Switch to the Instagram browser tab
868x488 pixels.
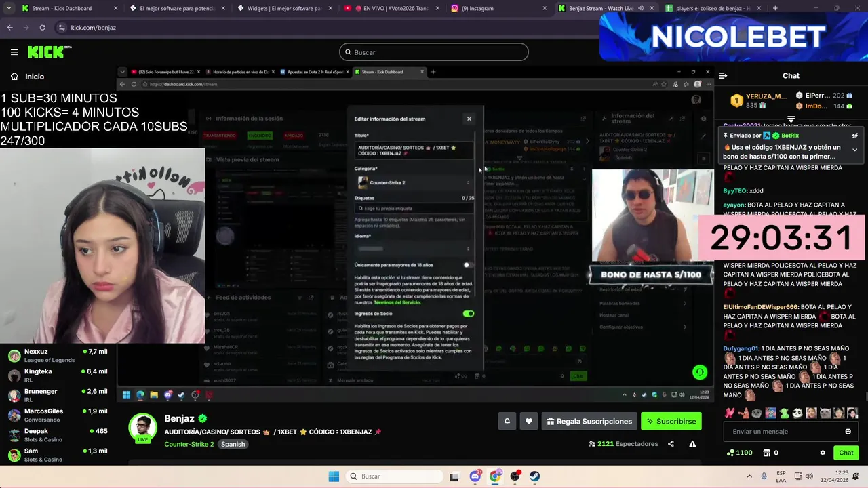[500, 8]
